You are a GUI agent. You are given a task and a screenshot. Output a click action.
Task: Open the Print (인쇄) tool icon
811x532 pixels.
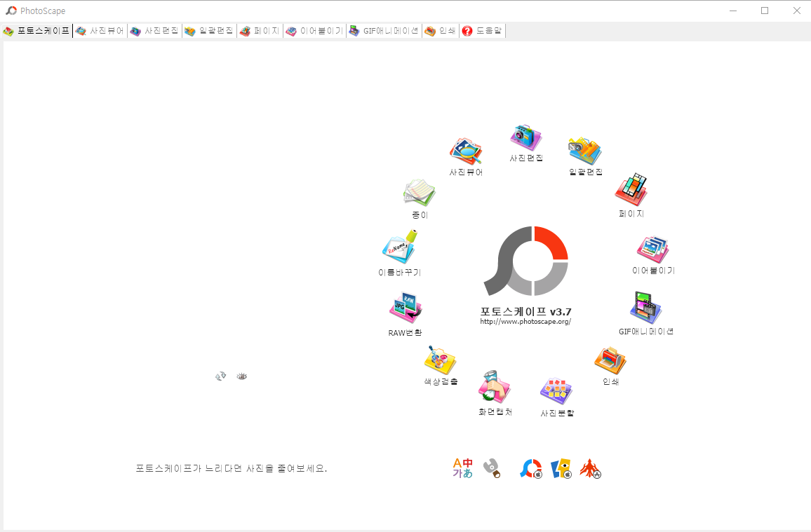[x=610, y=358]
